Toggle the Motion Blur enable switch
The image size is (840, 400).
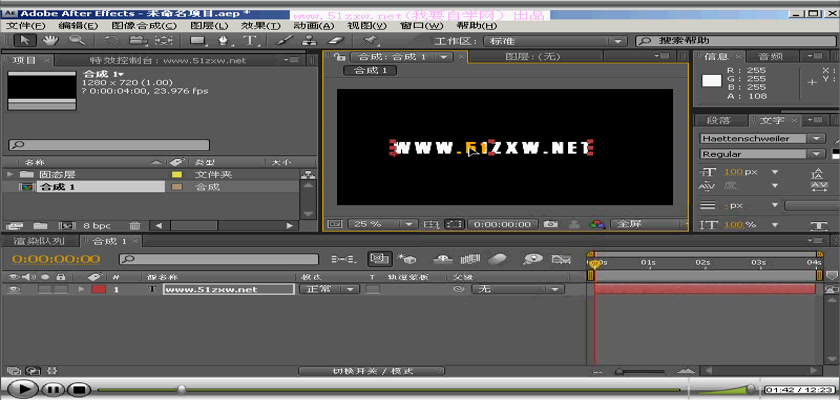498,259
